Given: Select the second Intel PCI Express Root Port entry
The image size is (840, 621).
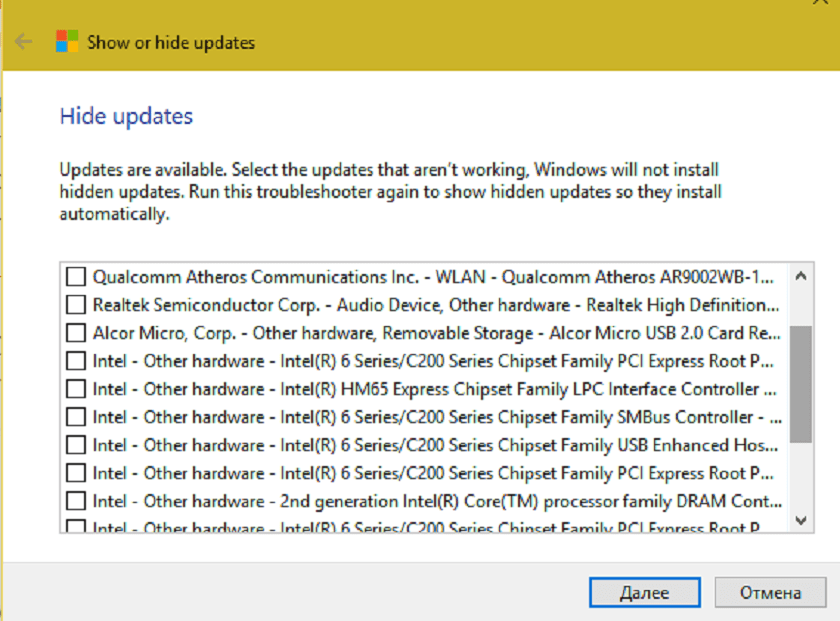Looking at the screenshot, I should (75, 473).
